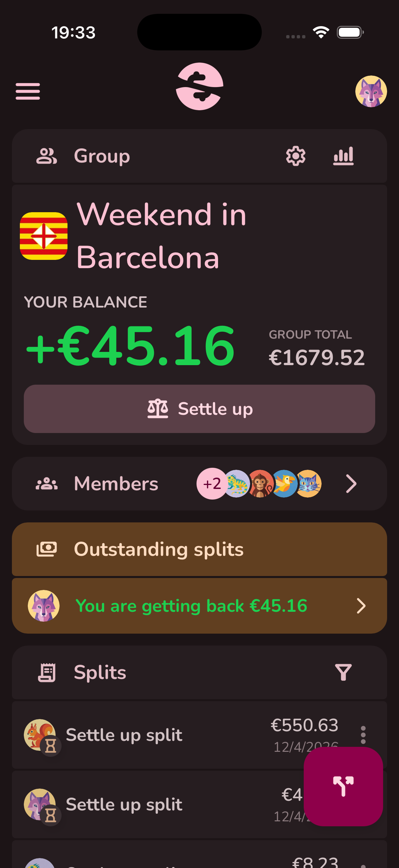The height and width of the screenshot is (868, 399).
Task: Expand the Members list chevron
Action: click(x=351, y=484)
